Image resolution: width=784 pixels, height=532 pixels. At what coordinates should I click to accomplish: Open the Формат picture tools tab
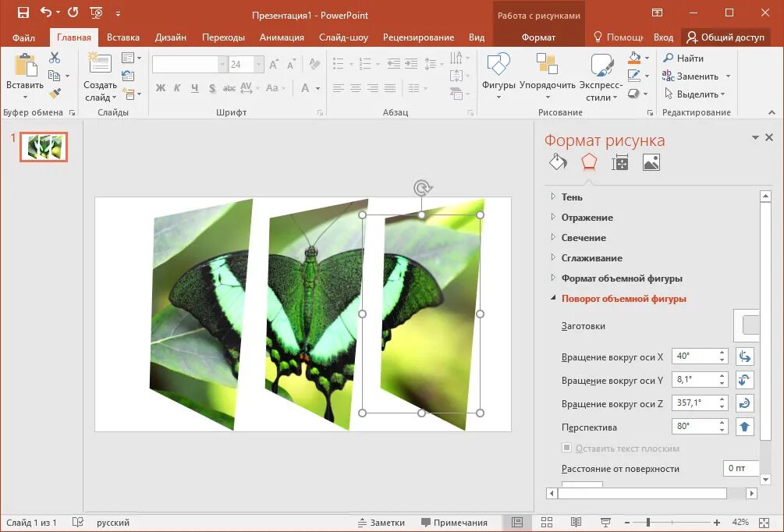pos(538,37)
